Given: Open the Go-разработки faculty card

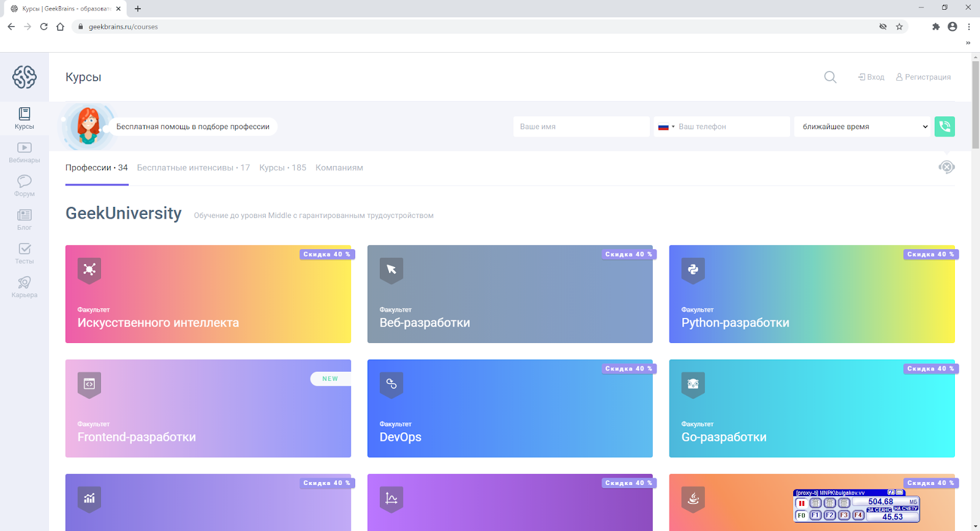Looking at the screenshot, I should tap(812, 409).
